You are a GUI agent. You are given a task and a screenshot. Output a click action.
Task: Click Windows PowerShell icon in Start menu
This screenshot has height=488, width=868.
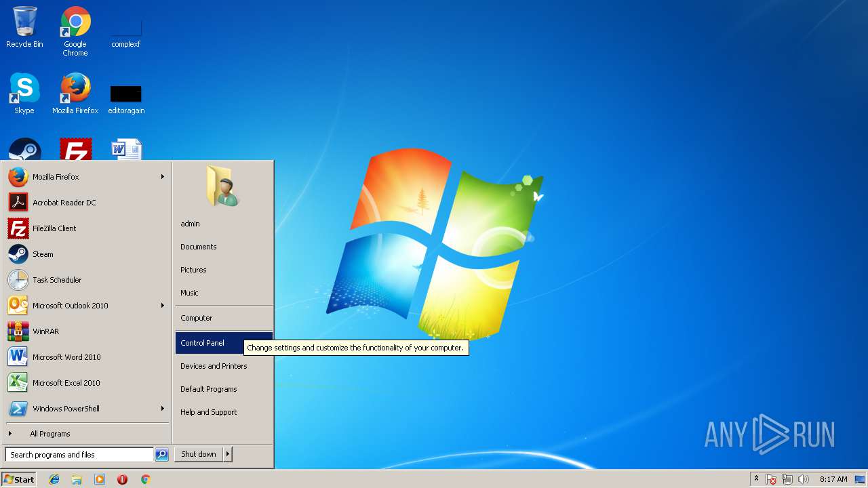18,409
